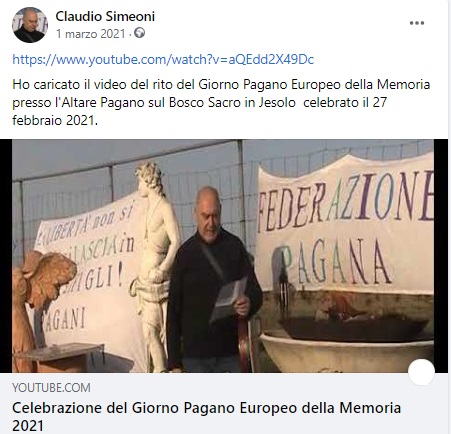Open the 1 marzo 2021 post timestamp
The width and height of the screenshot is (451, 434).
[90, 34]
